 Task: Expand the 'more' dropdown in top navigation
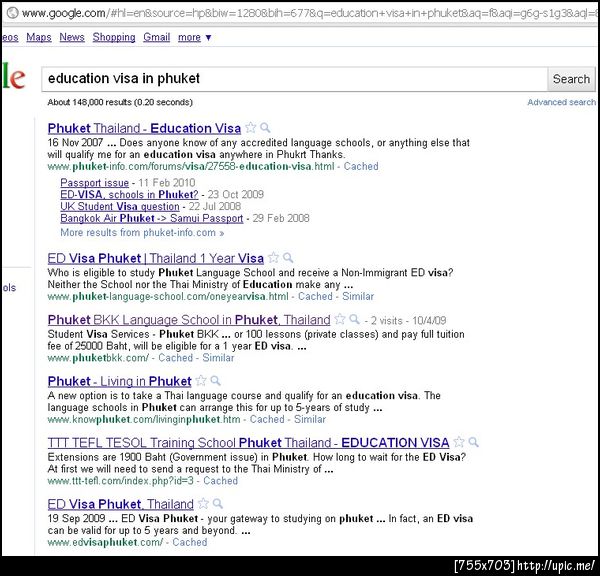tap(194, 38)
